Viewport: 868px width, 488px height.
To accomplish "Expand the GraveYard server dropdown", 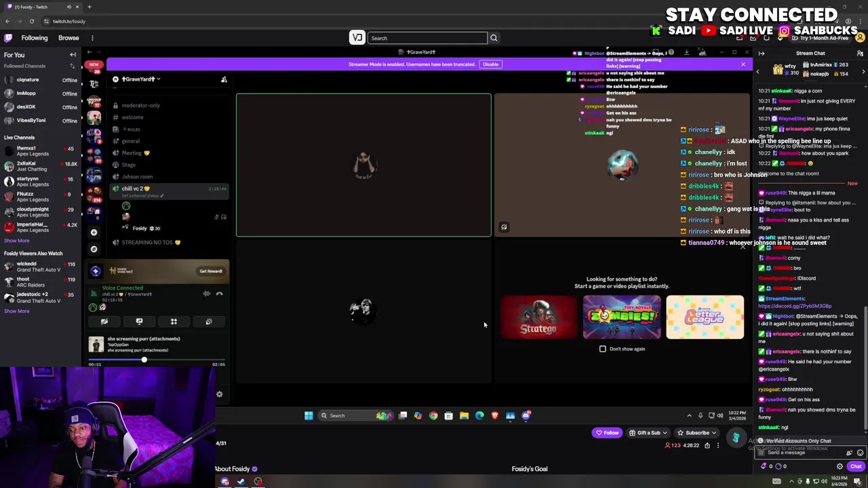I will 140,79.
